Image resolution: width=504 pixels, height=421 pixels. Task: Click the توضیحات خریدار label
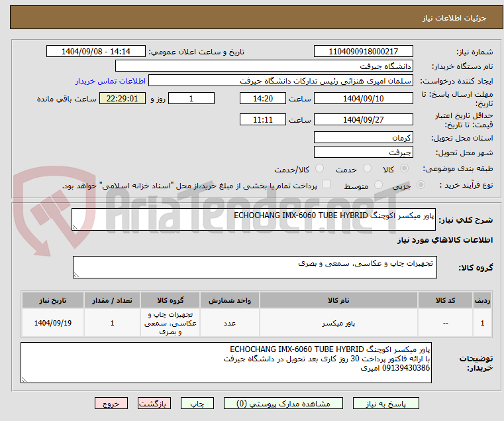476,363
